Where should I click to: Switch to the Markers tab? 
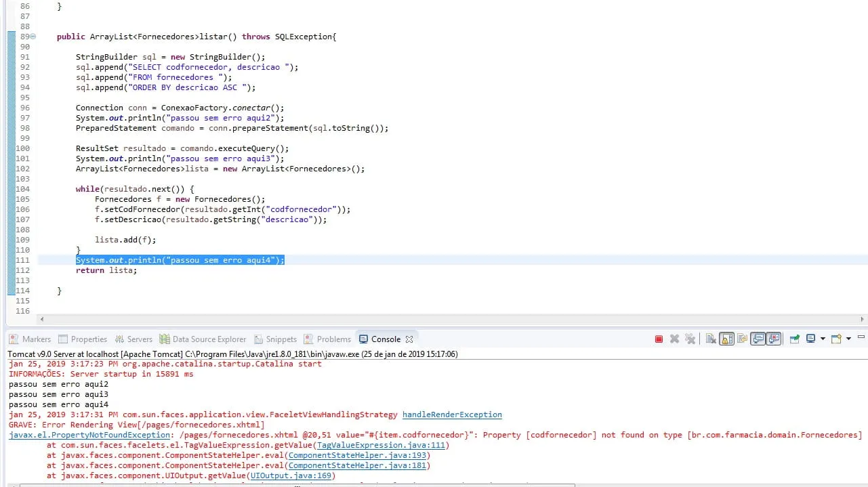[x=30, y=339]
